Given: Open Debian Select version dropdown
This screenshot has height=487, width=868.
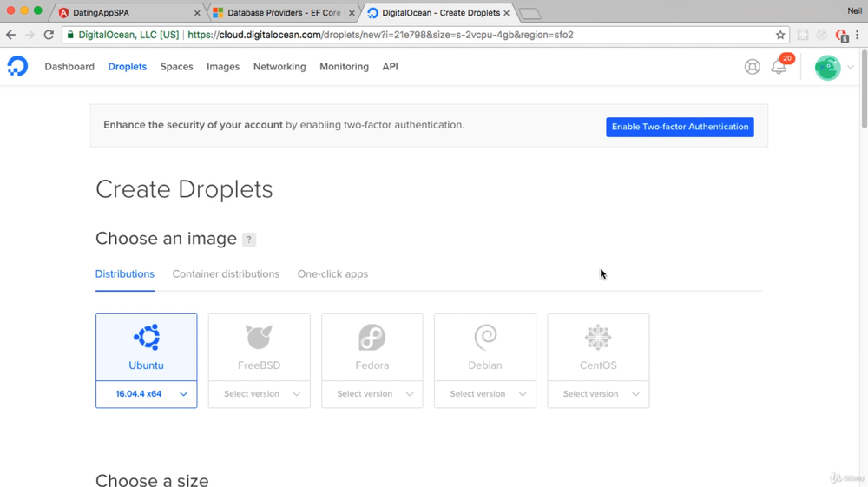Looking at the screenshot, I should 485,394.
